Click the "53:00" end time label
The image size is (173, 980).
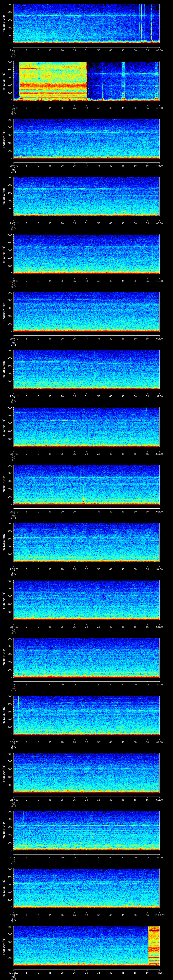160,511
